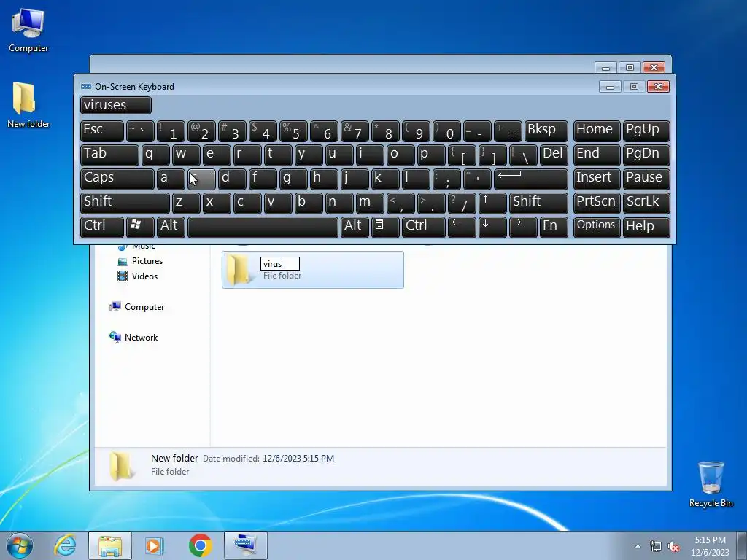Select the 'viruses' text prediction
Viewport: 747px width, 560px height.
[x=116, y=105]
